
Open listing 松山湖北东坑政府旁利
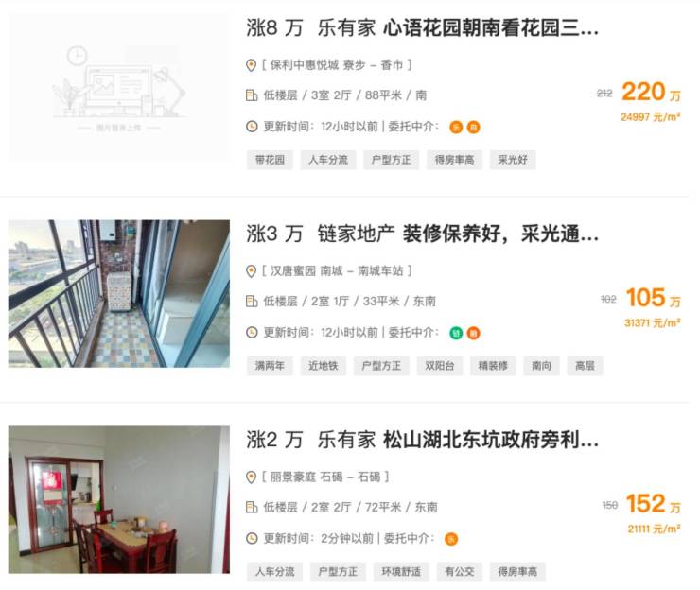click(x=491, y=440)
